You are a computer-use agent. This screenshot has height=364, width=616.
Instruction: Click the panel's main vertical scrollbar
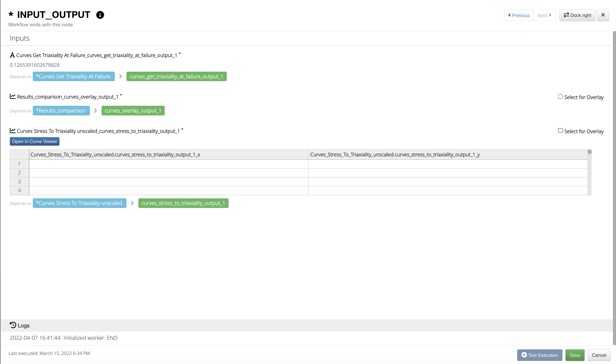[x=614, y=188]
